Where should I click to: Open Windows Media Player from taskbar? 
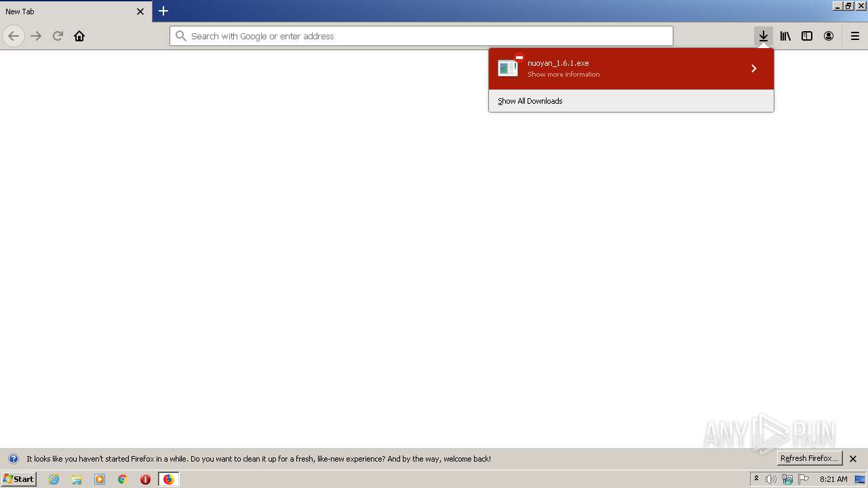pyautogui.click(x=100, y=479)
